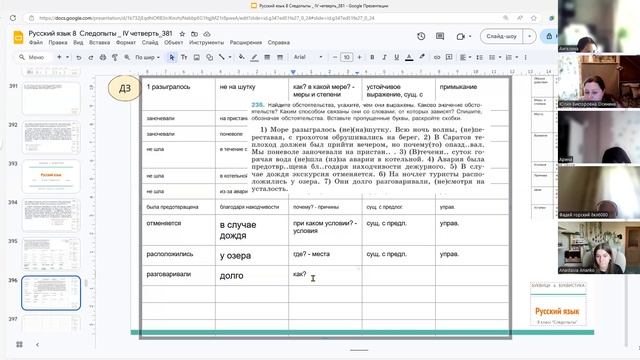Select the line tool
Screen dimensions: 640x360
[222, 58]
